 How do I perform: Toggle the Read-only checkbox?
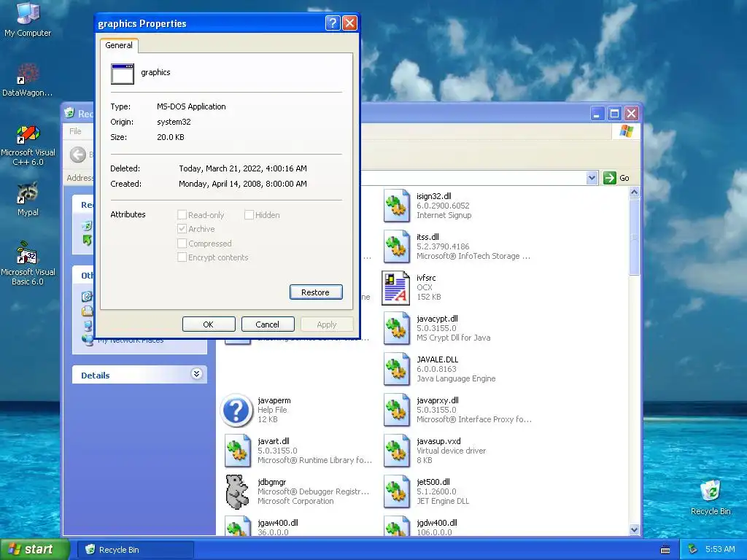pyautogui.click(x=182, y=215)
